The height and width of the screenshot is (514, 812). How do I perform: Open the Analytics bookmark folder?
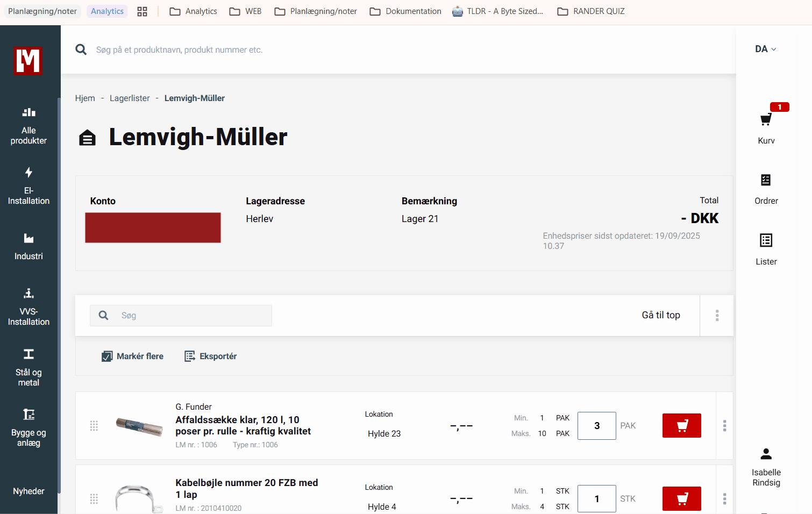click(x=194, y=11)
